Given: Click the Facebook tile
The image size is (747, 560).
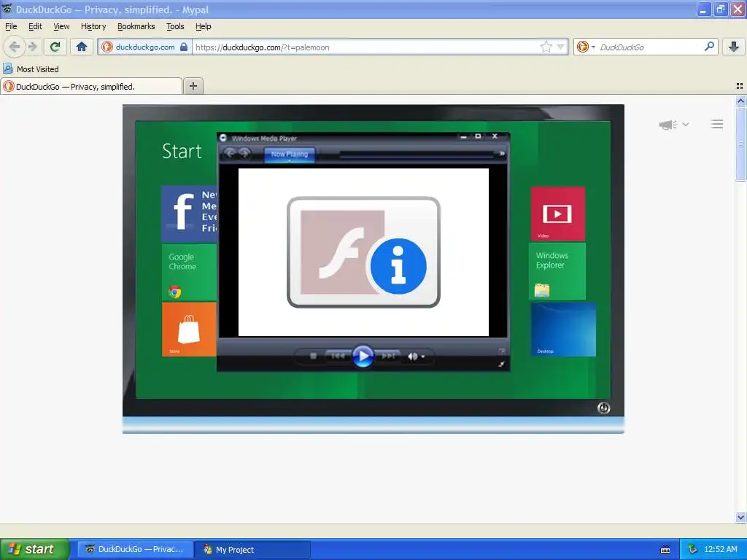Looking at the screenshot, I should tap(189, 214).
